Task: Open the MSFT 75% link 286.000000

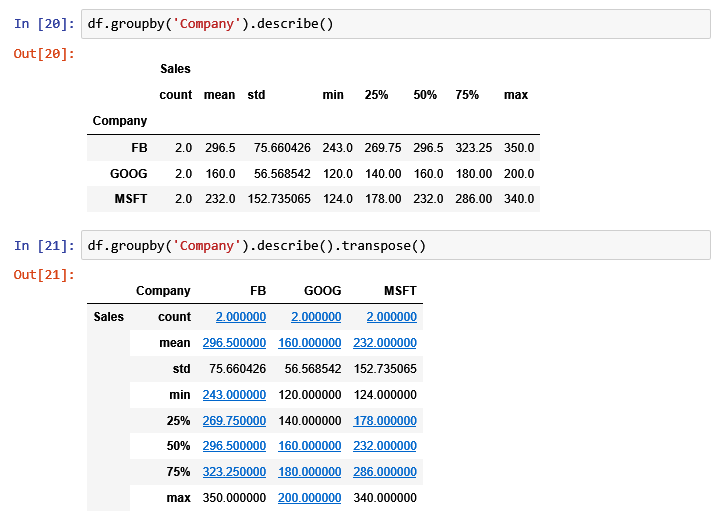Action: 385,472
